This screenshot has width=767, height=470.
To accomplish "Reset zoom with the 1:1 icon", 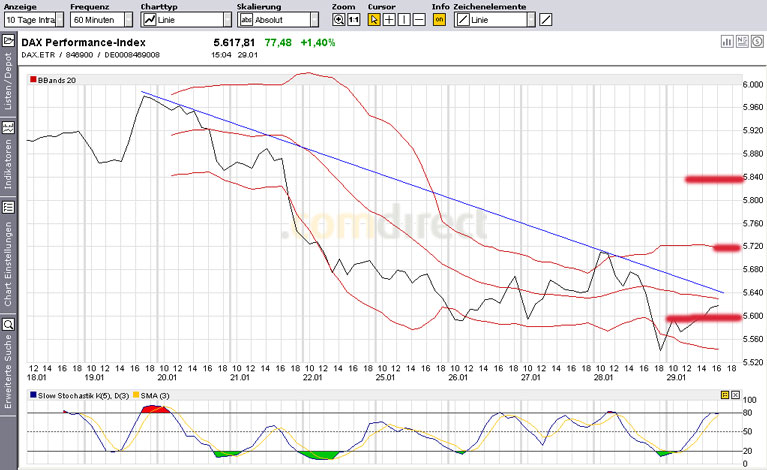I will (x=353, y=20).
